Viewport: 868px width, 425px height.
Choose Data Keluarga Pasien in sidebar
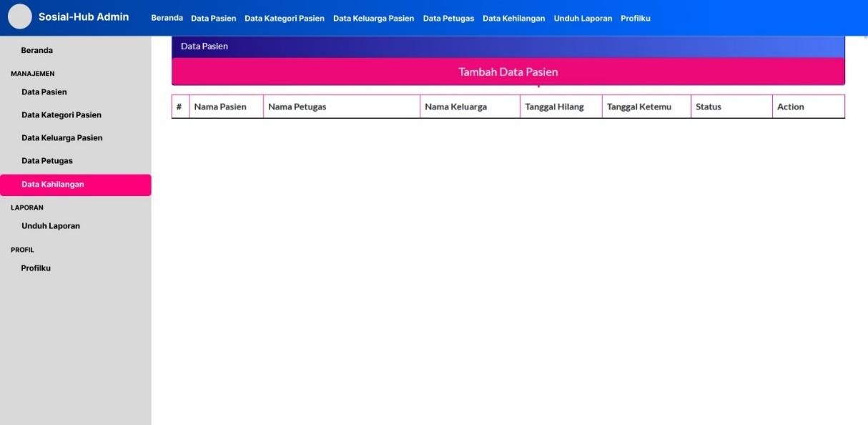[x=62, y=138]
